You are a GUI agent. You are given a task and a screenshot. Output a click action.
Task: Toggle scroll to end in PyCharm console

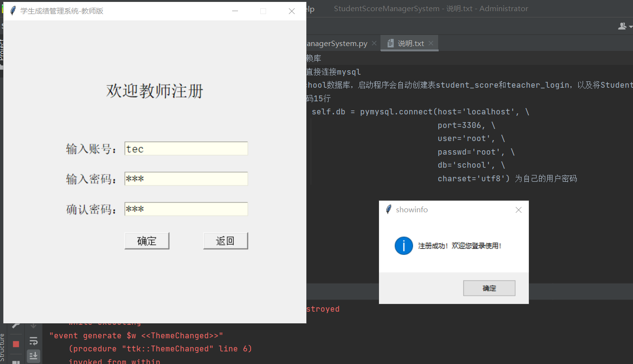(33, 356)
